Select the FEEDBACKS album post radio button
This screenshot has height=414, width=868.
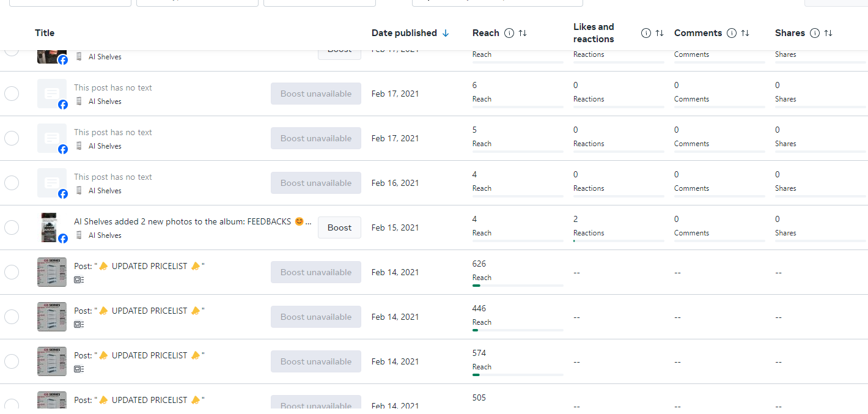tap(12, 227)
